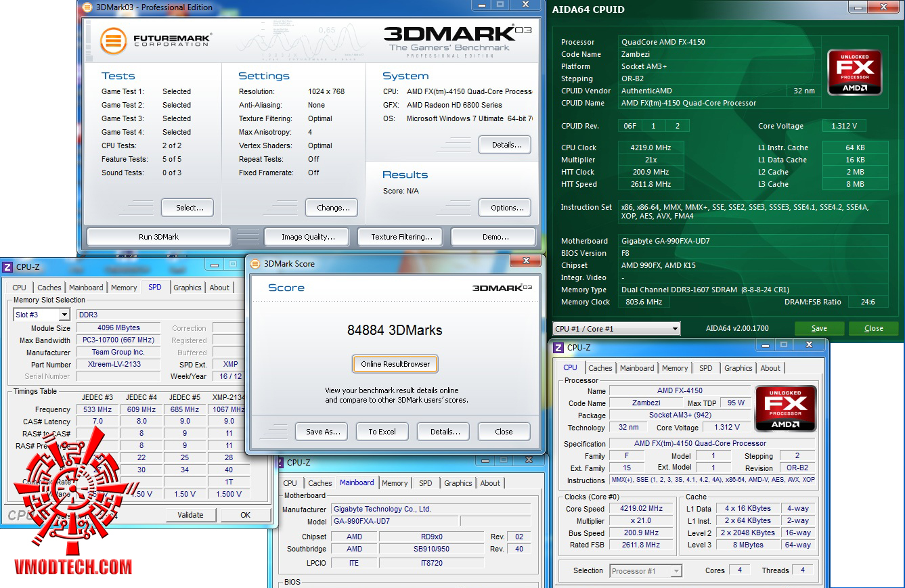Viewport: 905px width, 588px height.
Task: Open the Memory tab in the CPU-Z Motherboard window
Action: (x=395, y=483)
